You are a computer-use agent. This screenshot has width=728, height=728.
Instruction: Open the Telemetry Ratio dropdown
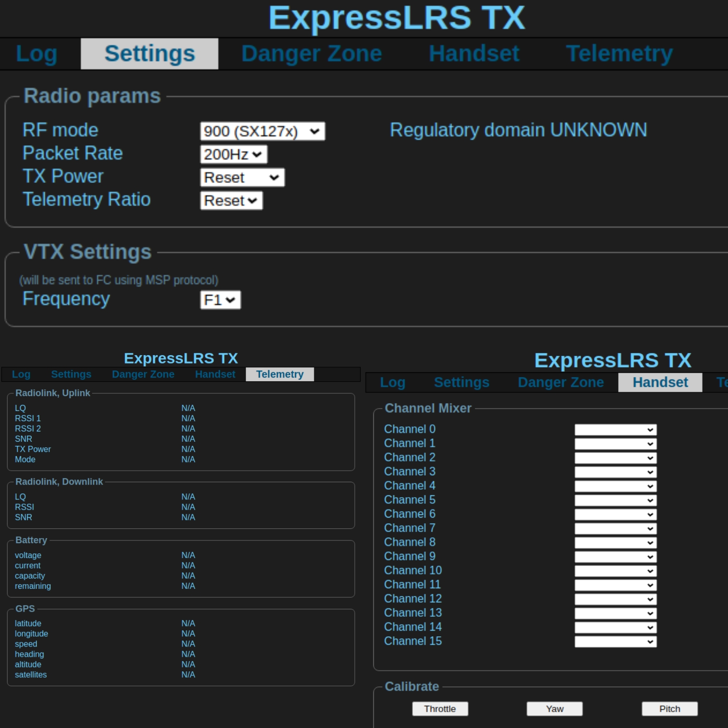click(x=231, y=201)
